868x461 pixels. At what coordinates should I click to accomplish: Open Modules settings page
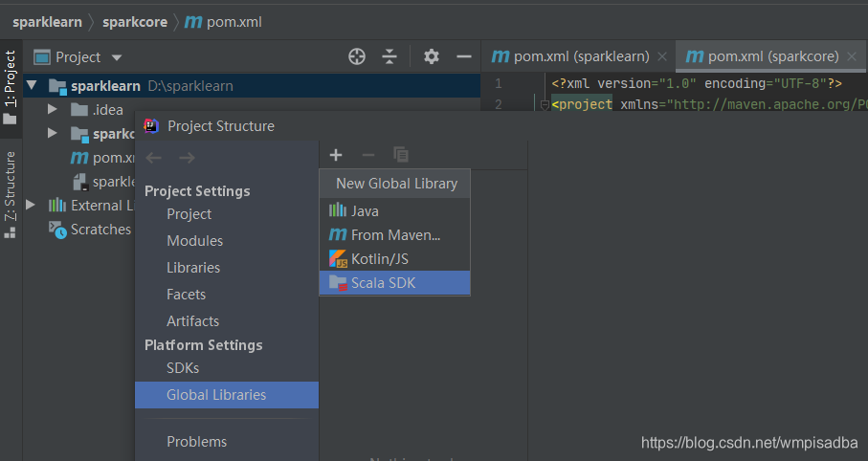tap(195, 241)
